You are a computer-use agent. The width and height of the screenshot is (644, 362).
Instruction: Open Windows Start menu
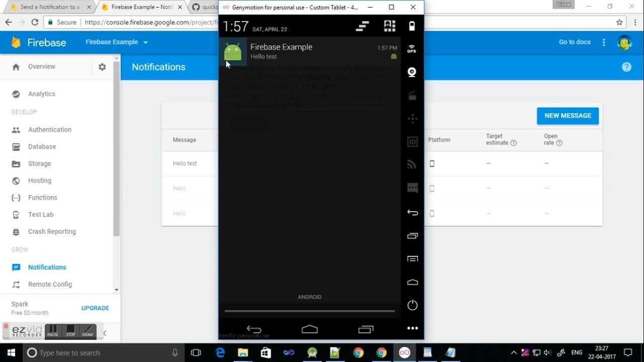[11, 352]
